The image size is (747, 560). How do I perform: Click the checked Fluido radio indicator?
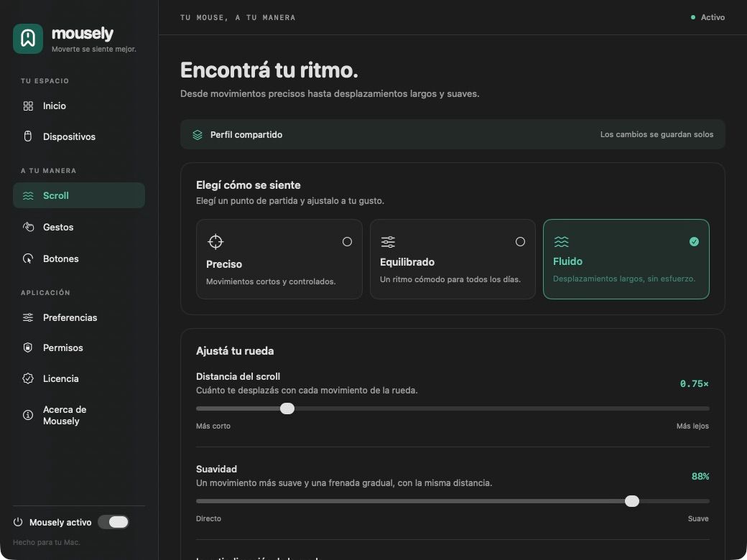click(x=694, y=241)
